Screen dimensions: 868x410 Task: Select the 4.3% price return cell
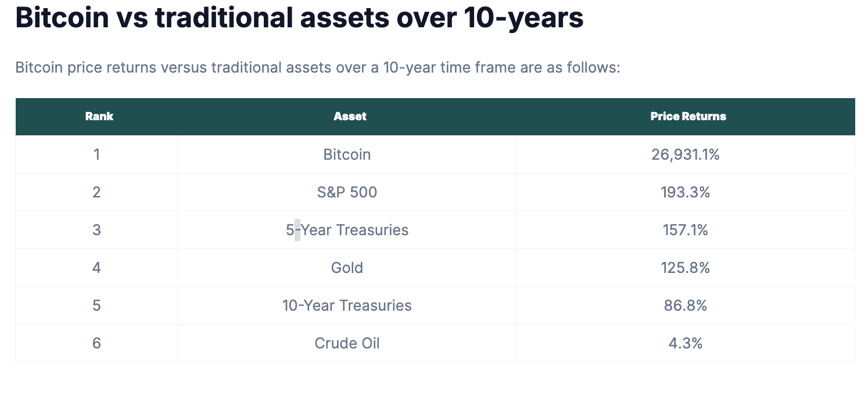686,343
